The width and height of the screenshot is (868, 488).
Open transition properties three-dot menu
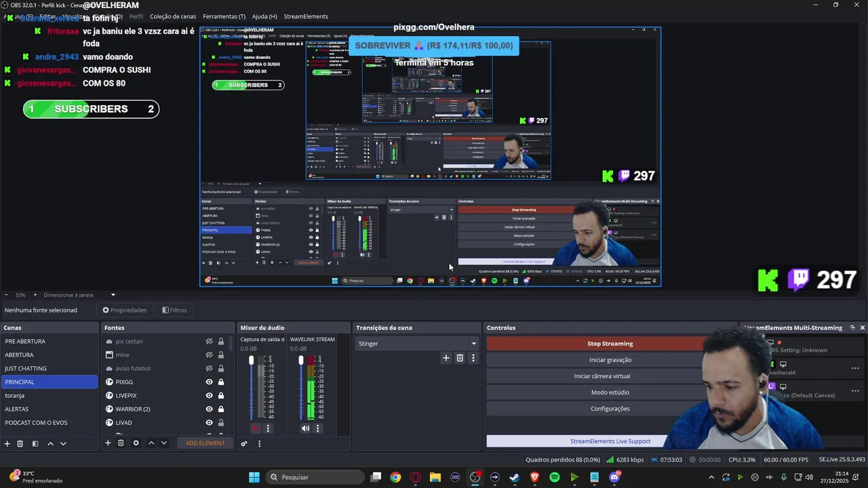473,358
